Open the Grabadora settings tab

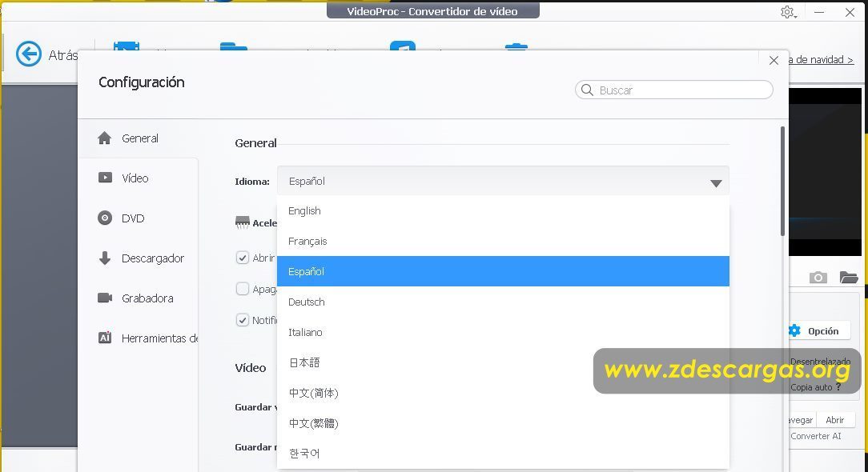pyautogui.click(x=138, y=298)
